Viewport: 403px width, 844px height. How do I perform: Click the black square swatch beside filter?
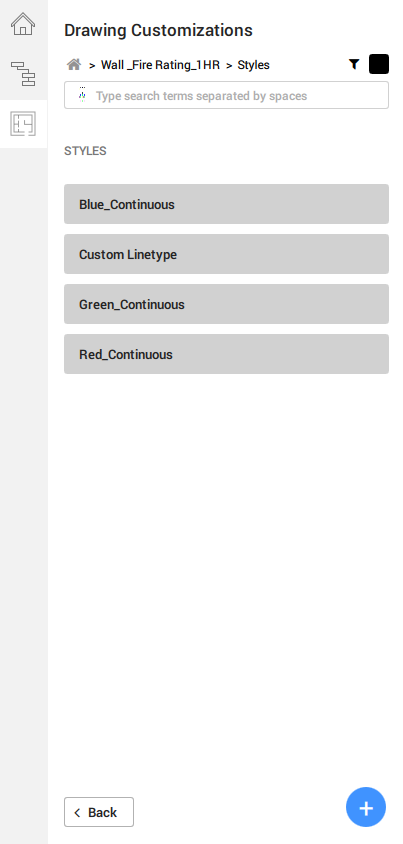tap(379, 64)
